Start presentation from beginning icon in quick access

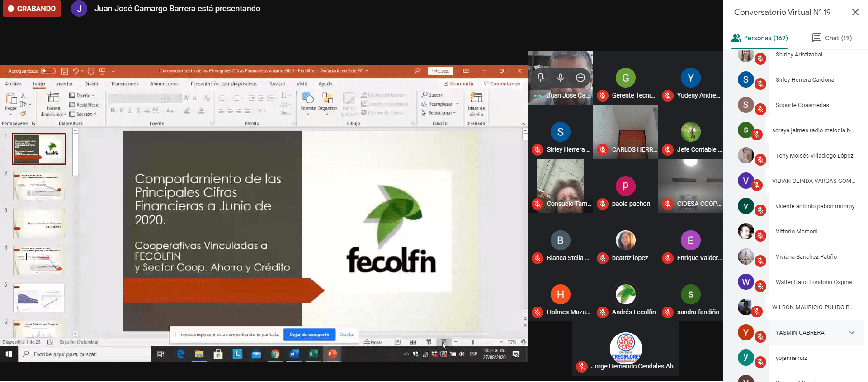tap(102, 71)
